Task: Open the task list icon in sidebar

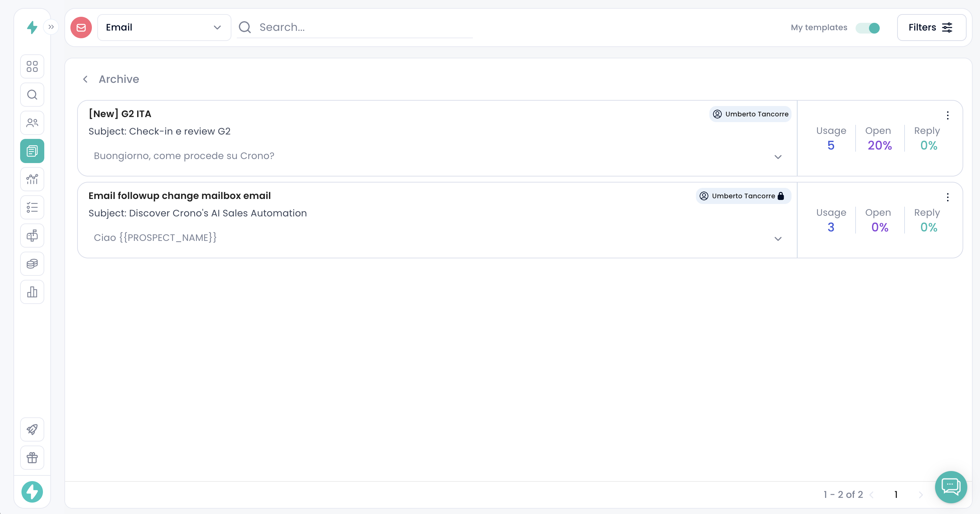Action: click(32, 207)
